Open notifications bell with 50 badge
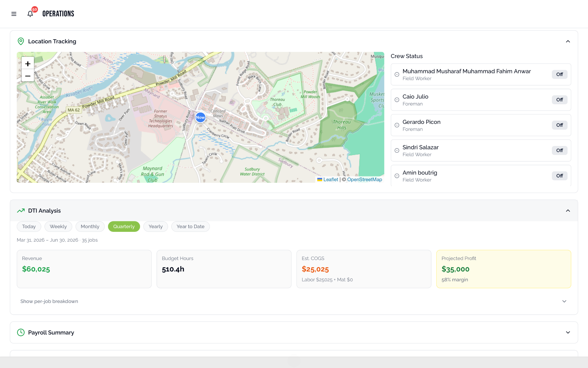Image resolution: width=588 pixels, height=368 pixels. 30,14
